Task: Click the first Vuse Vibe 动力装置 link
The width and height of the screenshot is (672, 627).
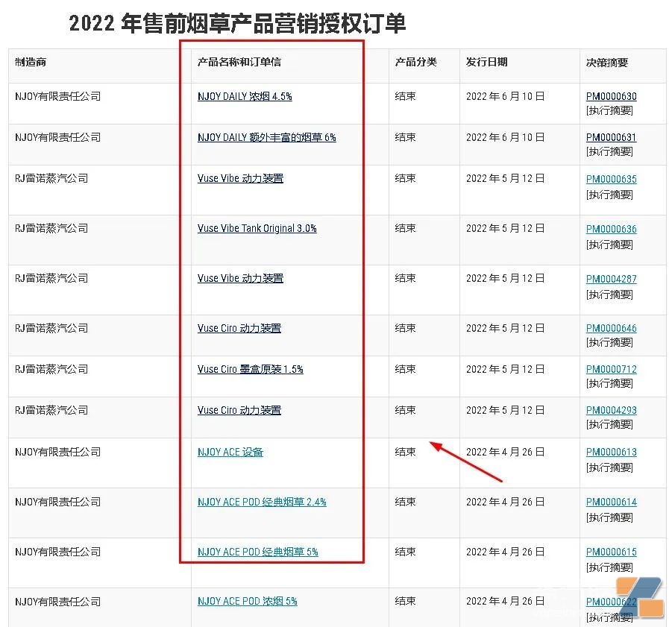Action: (x=239, y=178)
